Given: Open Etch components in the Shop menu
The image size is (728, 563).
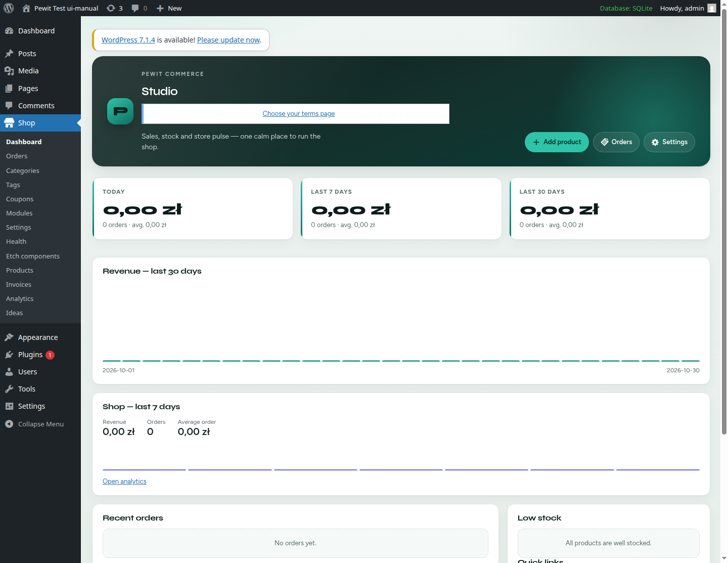Looking at the screenshot, I should [33, 256].
